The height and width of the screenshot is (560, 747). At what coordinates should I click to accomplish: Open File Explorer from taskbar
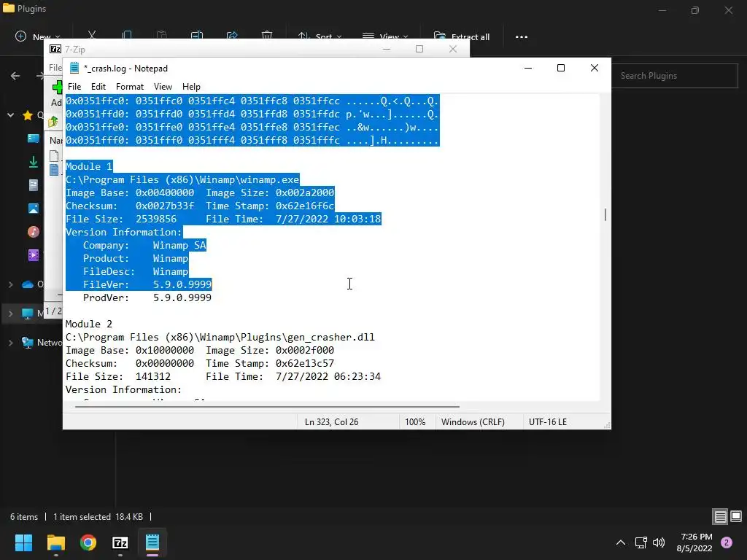pyautogui.click(x=55, y=542)
